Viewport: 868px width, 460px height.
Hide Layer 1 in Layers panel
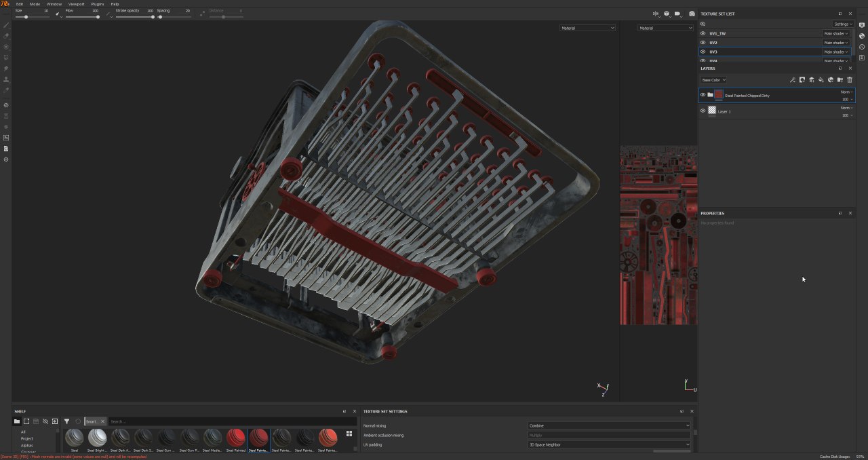coord(703,111)
